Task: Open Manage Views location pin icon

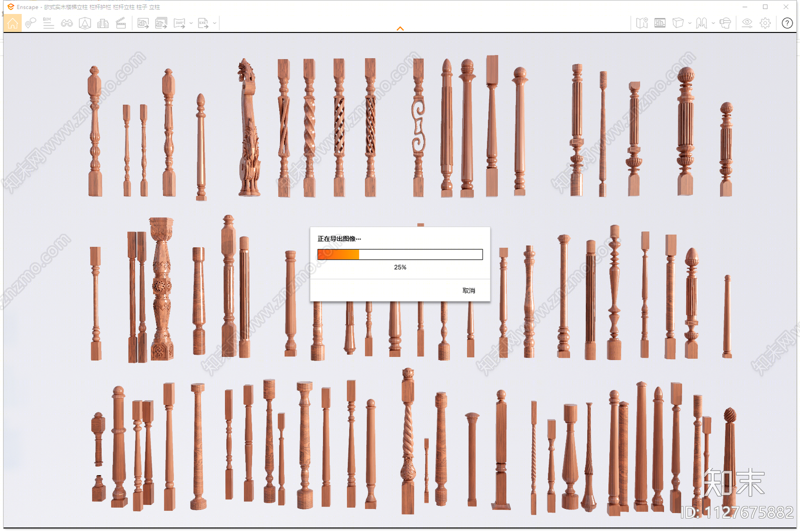Action: click(x=30, y=23)
